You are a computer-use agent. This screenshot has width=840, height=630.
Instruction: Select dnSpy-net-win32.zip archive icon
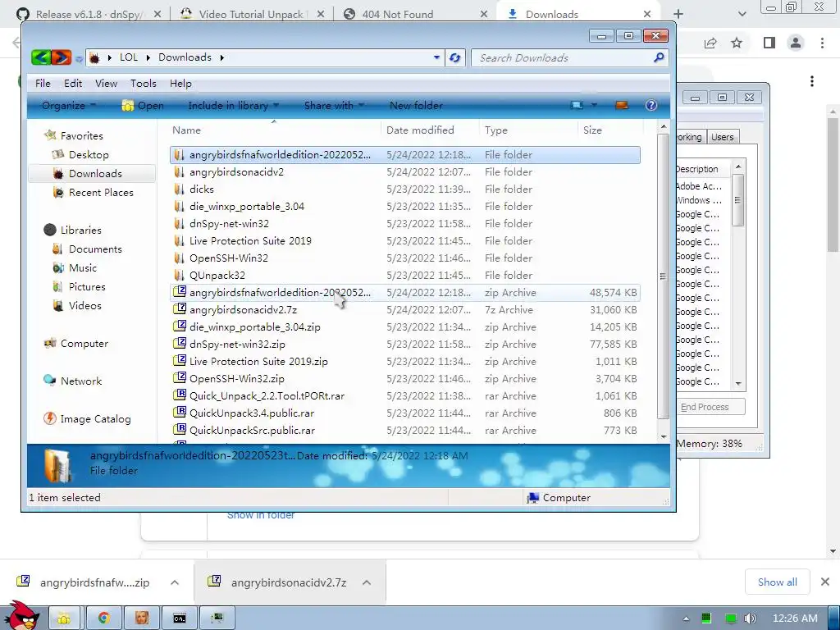pos(180,344)
